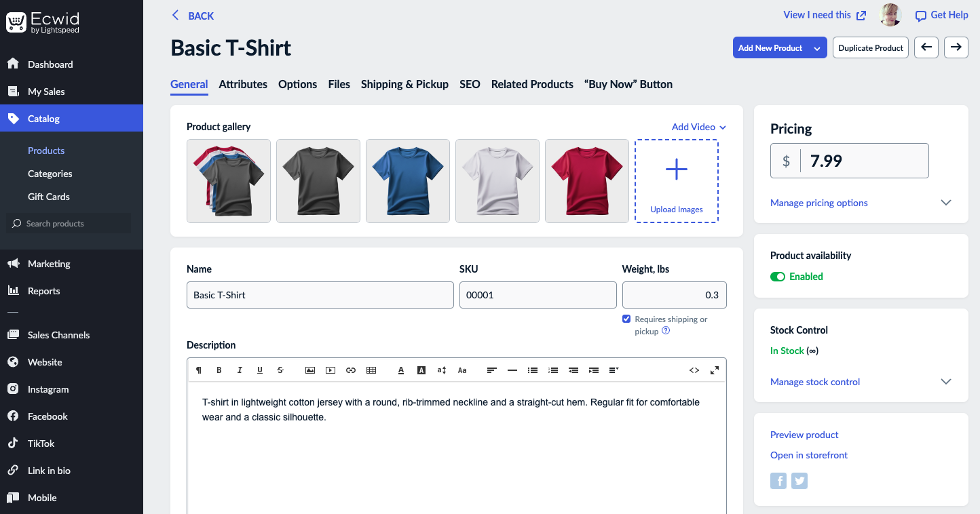Insert a hyperlink in the description

point(351,370)
